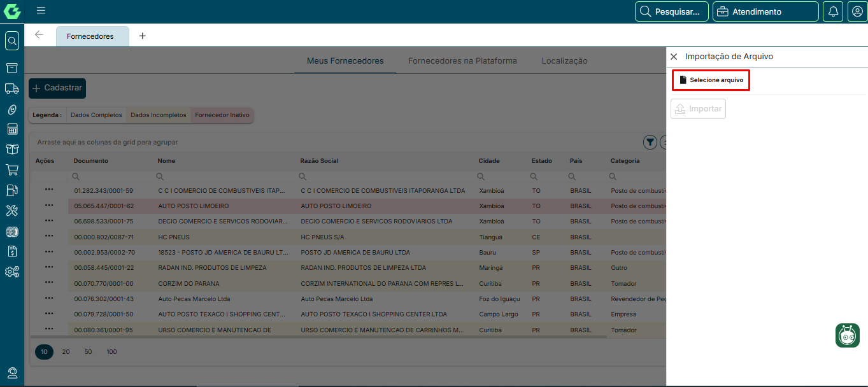Viewport: 868px width, 387px height.
Task: Switch to Localização tab
Action: click(x=564, y=61)
